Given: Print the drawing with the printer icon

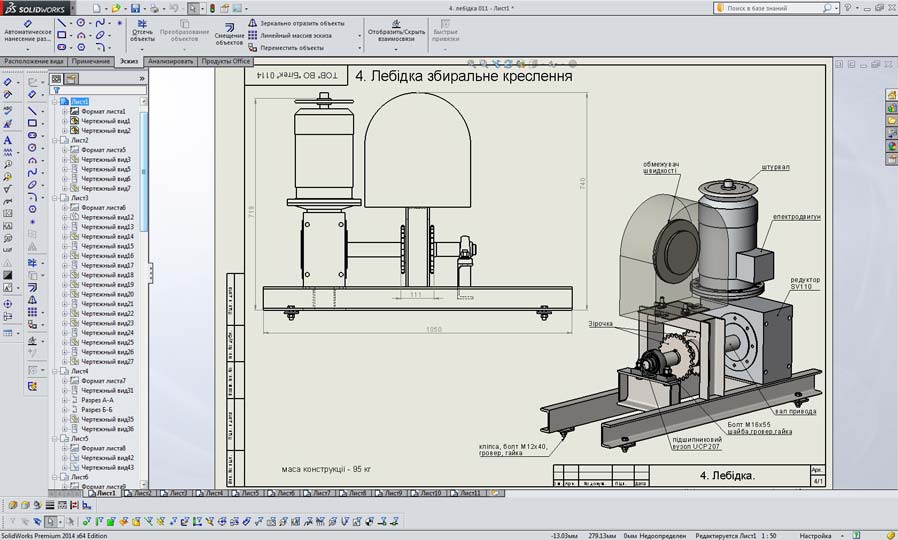Looking at the screenshot, I should 154,8.
